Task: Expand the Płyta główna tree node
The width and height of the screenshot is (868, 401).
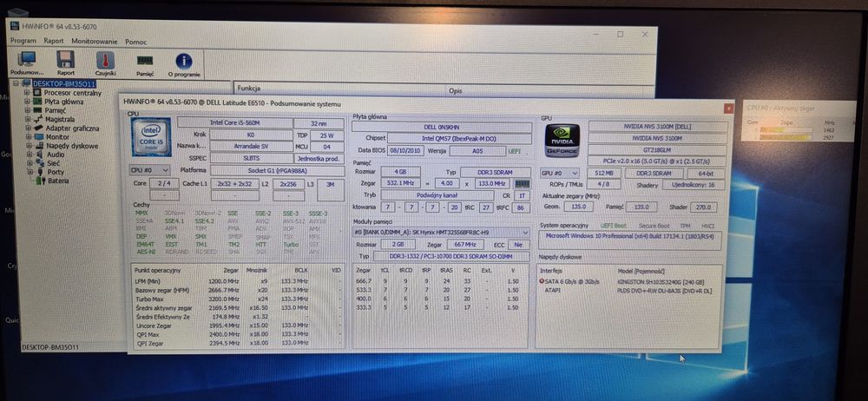Action: tap(27, 102)
